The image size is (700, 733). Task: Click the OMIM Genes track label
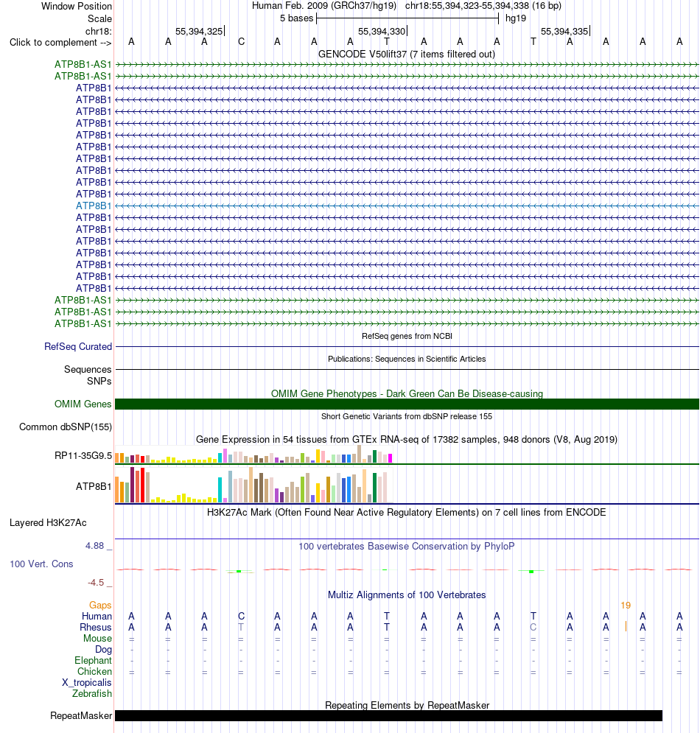pos(83,404)
